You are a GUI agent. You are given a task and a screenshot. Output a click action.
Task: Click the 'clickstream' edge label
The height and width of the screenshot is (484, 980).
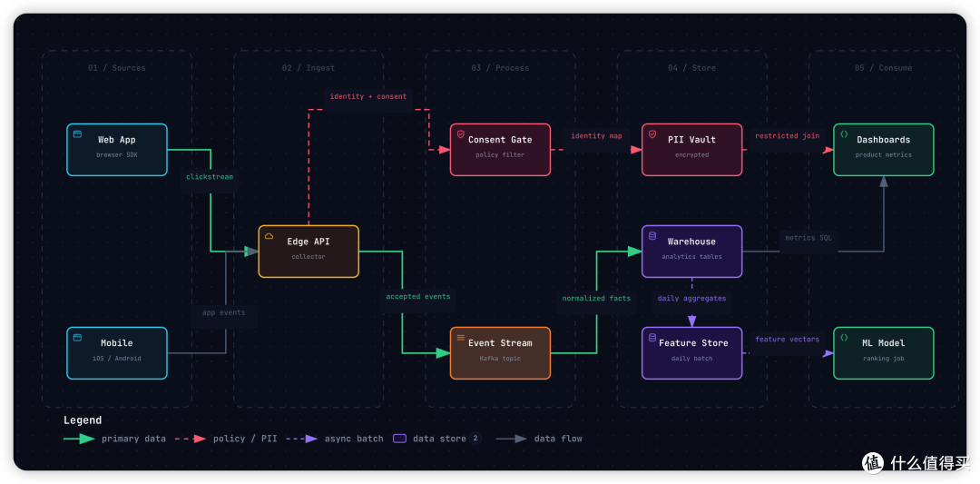(210, 177)
